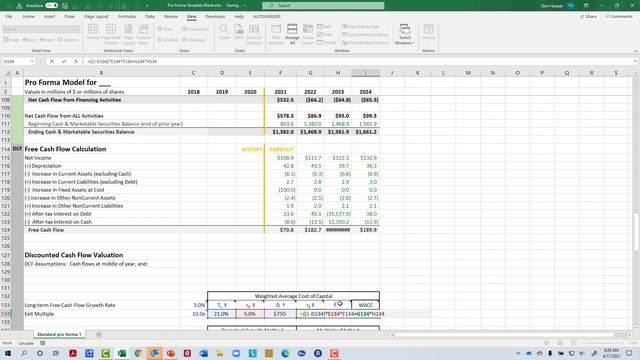
Task: Open PowerPoint from the taskbar
Action: 171,353
